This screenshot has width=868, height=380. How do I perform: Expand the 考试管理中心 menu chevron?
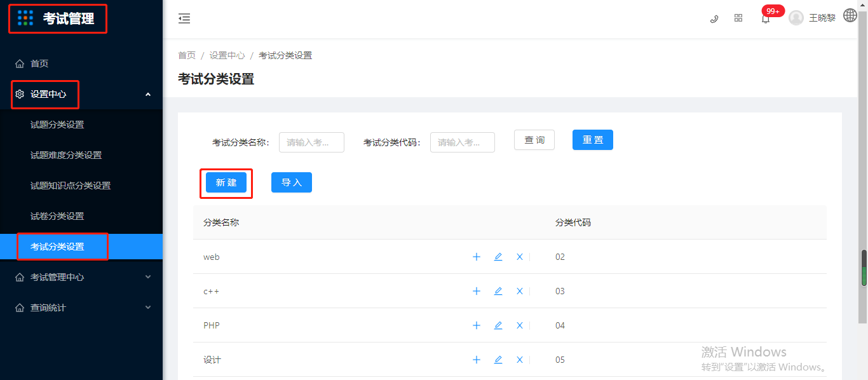148,277
